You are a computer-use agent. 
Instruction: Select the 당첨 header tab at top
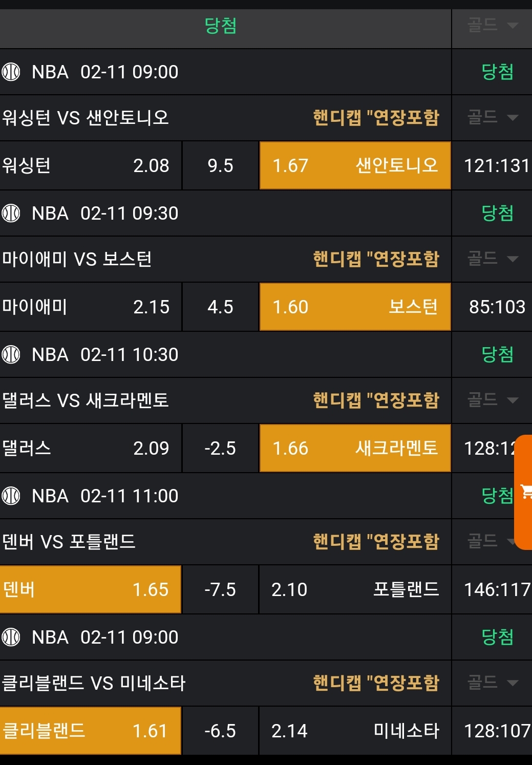coord(220,26)
